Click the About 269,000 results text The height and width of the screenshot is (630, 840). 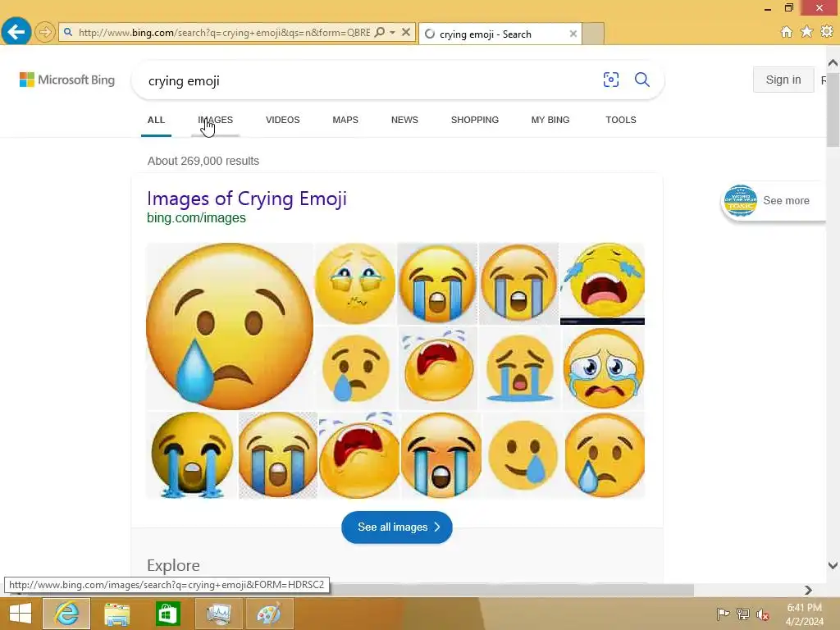pos(203,161)
